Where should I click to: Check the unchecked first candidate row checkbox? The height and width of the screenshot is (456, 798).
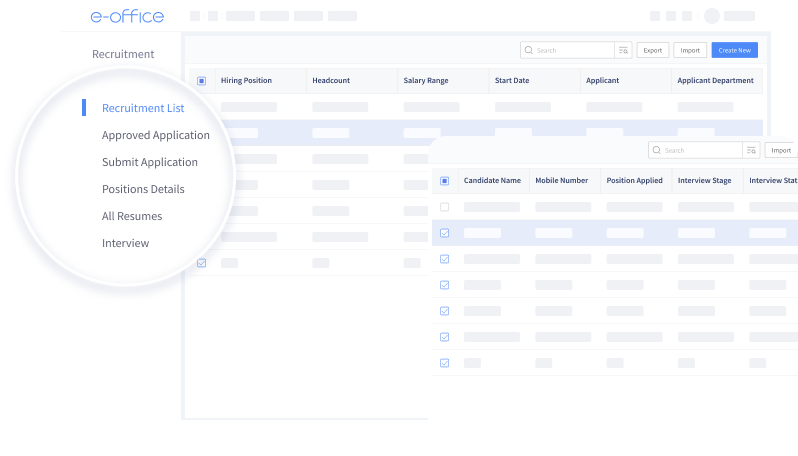point(444,207)
